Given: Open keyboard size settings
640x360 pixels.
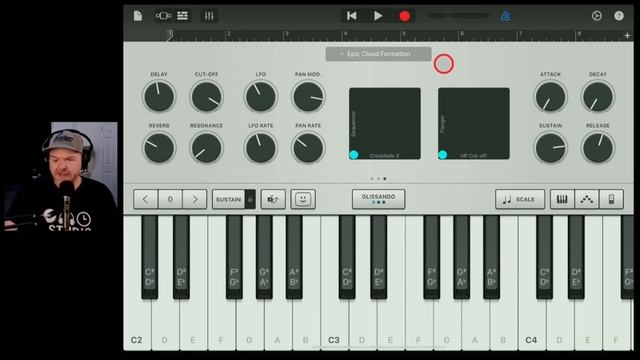Looking at the screenshot, I should click(x=611, y=199).
